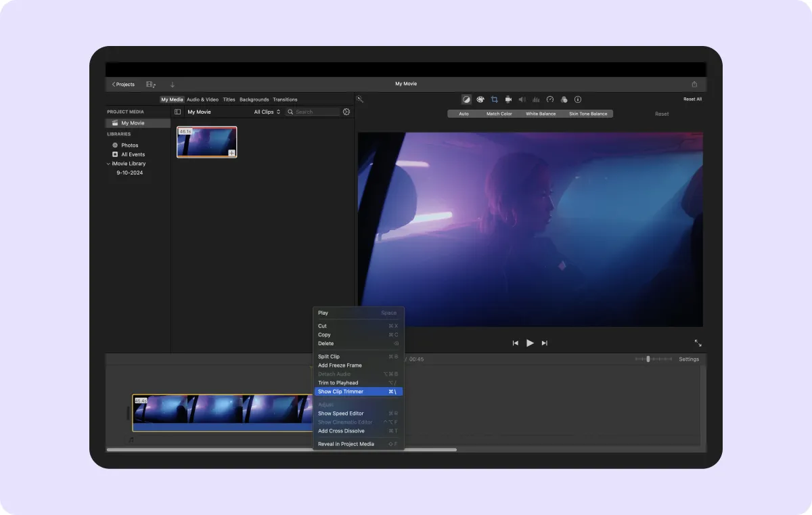Click the plus icon on media thumbnail

click(x=231, y=154)
